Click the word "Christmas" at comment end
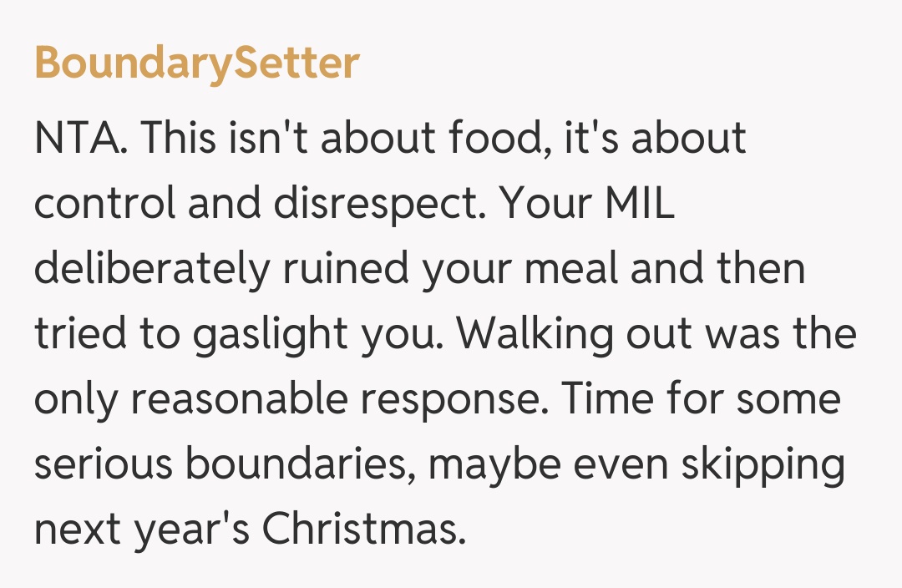Image resolution: width=902 pixels, height=588 pixels. coord(364,530)
